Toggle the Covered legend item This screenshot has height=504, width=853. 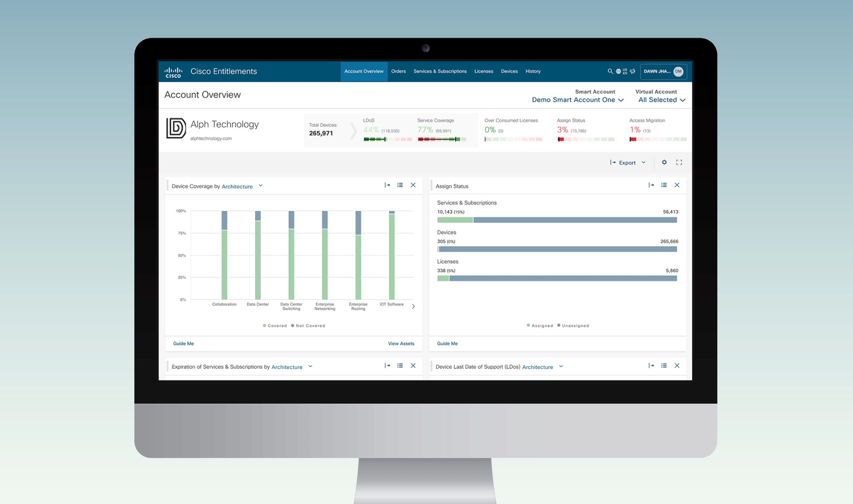[275, 326]
